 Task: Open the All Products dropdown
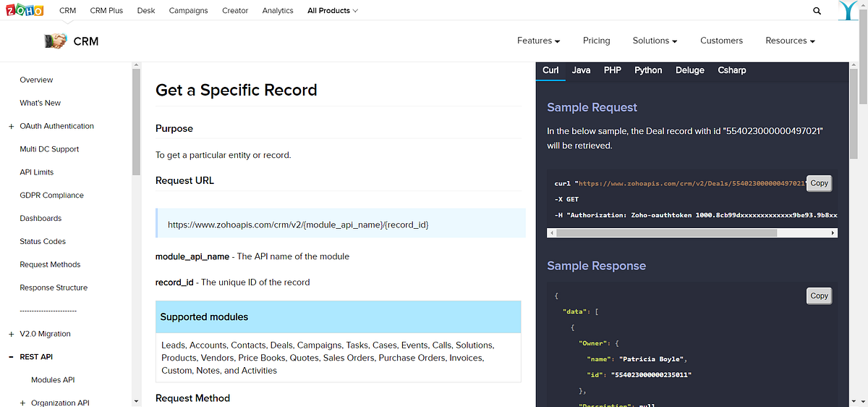(x=333, y=11)
